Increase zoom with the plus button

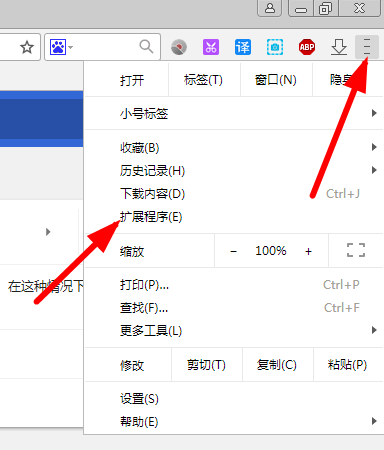click(308, 251)
